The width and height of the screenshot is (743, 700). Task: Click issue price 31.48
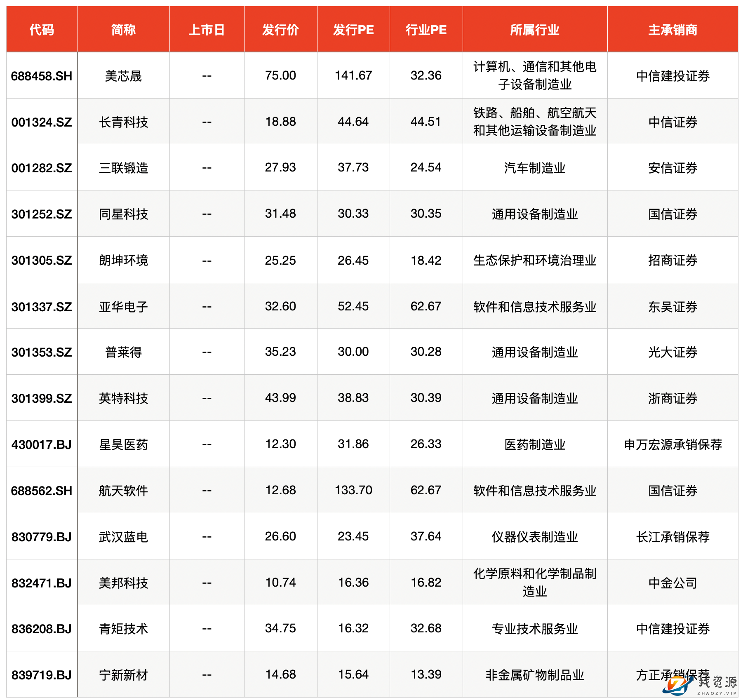(x=280, y=214)
